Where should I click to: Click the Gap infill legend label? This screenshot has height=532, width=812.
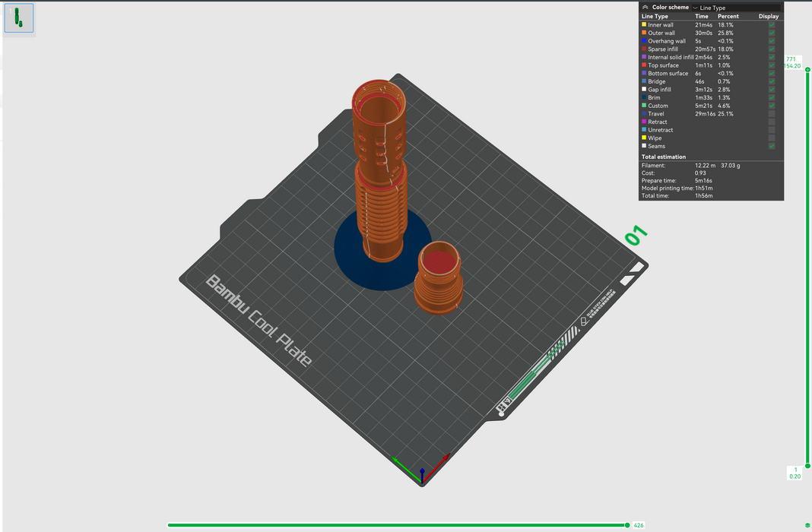click(x=659, y=90)
